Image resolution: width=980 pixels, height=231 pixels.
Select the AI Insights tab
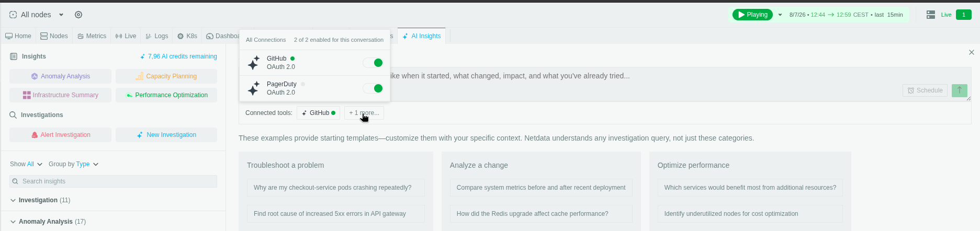point(422,36)
